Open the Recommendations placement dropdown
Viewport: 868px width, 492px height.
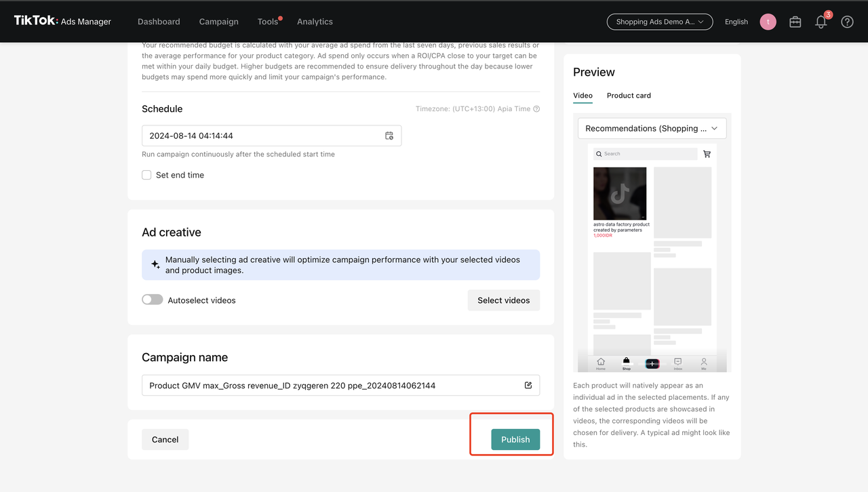(x=651, y=128)
